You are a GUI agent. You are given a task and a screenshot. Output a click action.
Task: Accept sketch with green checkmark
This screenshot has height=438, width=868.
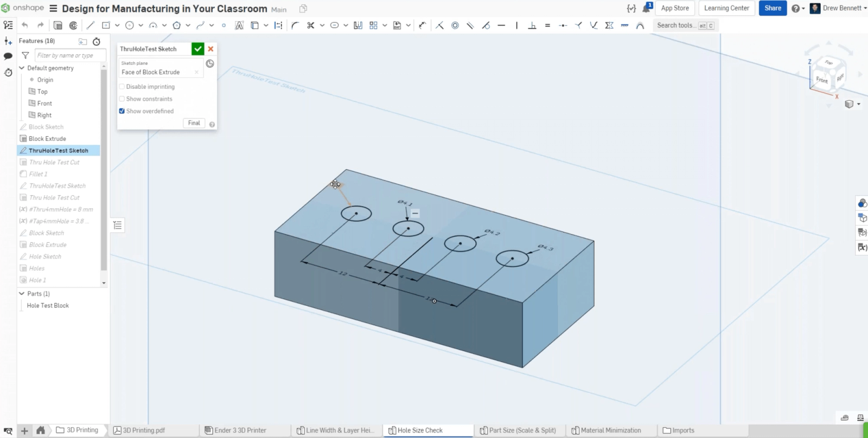pyautogui.click(x=198, y=49)
